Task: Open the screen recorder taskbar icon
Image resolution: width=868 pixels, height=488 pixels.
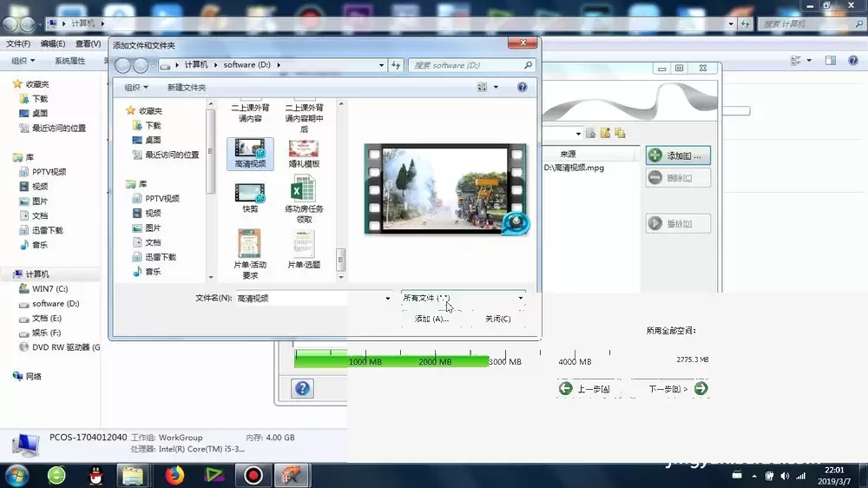Action: click(x=253, y=475)
